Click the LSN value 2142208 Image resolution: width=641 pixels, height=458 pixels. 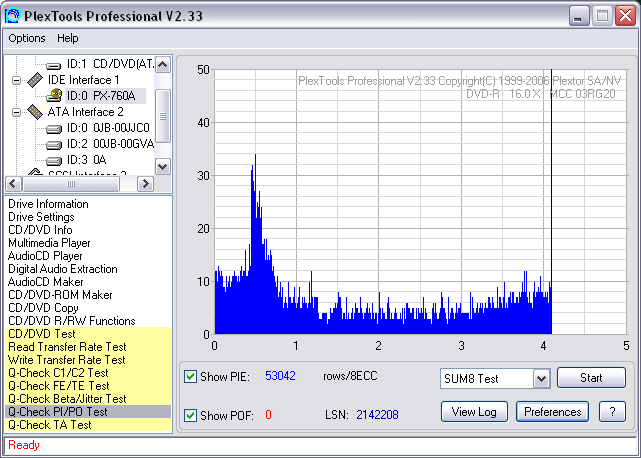click(x=377, y=415)
